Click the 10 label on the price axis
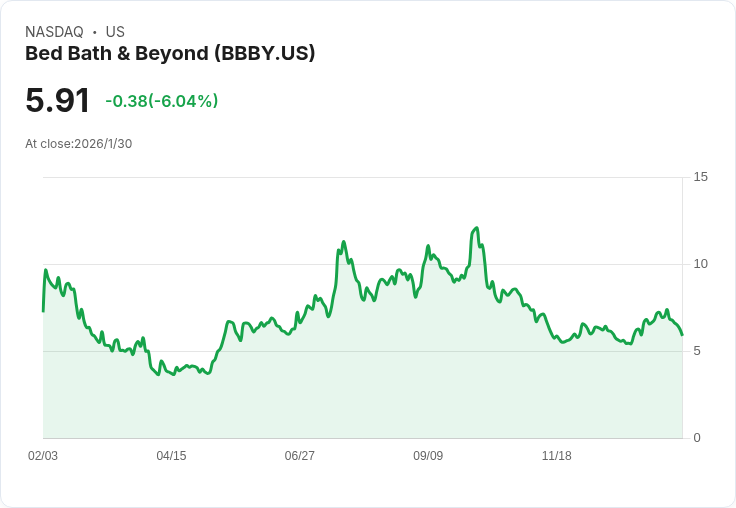736x508 pixels. (x=700, y=264)
